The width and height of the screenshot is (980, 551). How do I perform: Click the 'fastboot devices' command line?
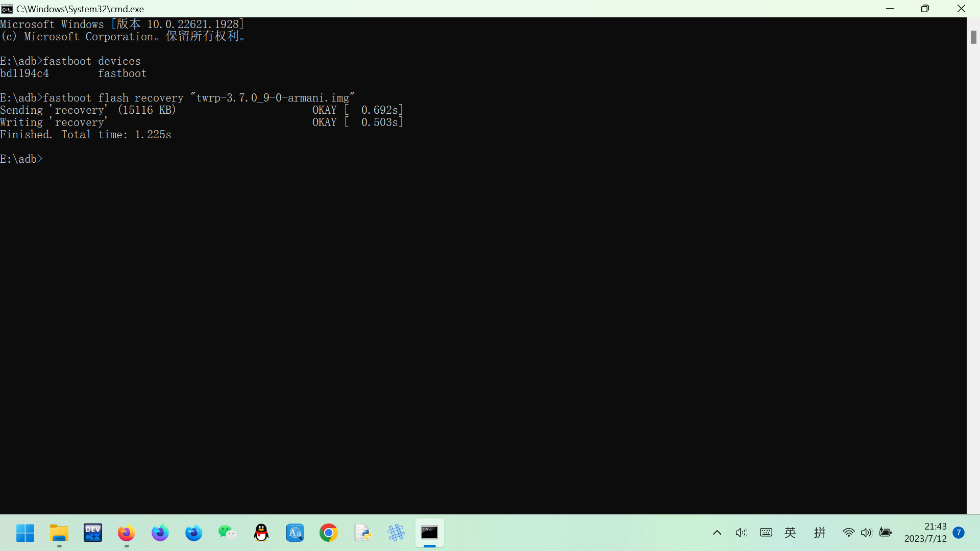pyautogui.click(x=70, y=61)
